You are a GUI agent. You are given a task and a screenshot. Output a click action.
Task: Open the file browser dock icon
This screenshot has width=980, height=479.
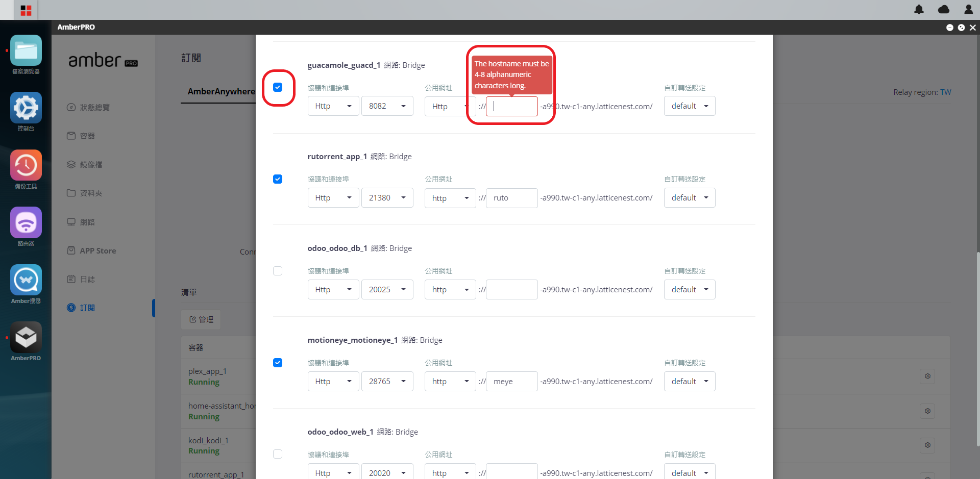point(26,51)
